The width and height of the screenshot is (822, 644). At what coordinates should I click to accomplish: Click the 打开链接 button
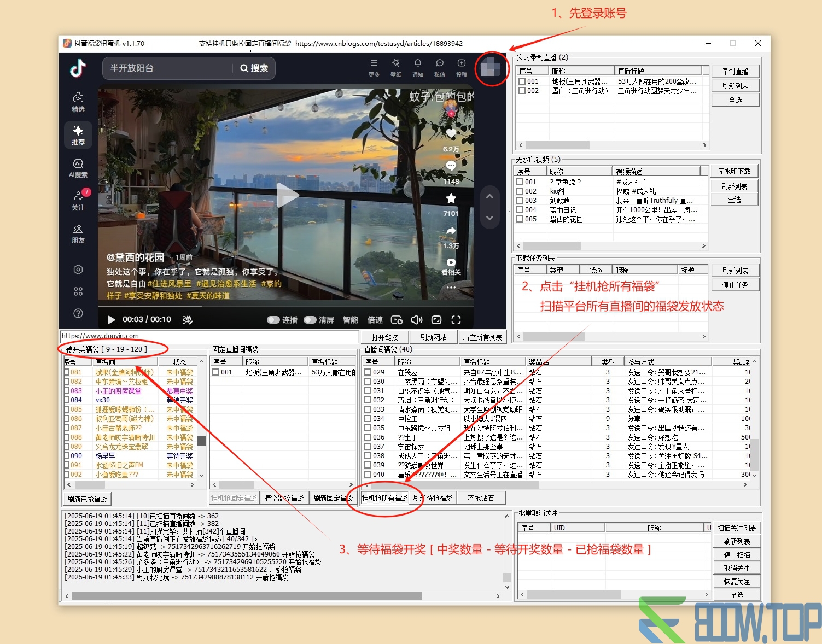pos(385,337)
